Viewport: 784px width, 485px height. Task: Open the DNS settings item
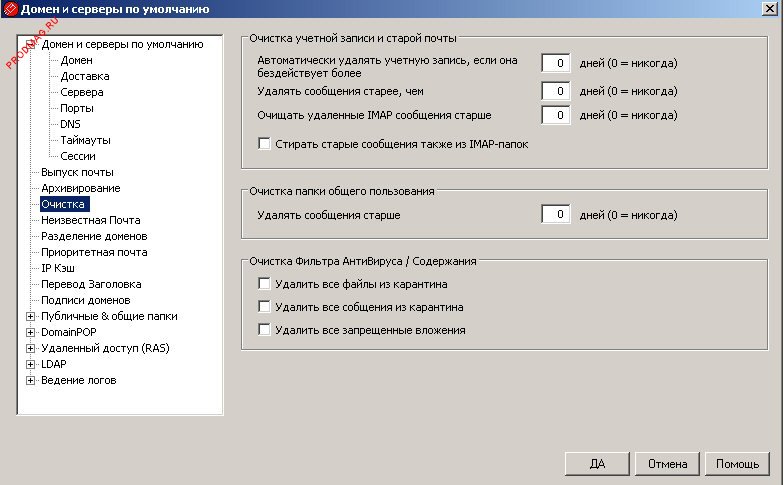(70, 124)
